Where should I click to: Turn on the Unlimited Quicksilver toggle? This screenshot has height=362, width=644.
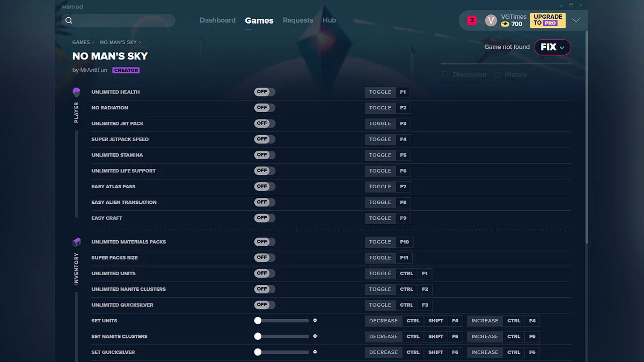(x=264, y=305)
